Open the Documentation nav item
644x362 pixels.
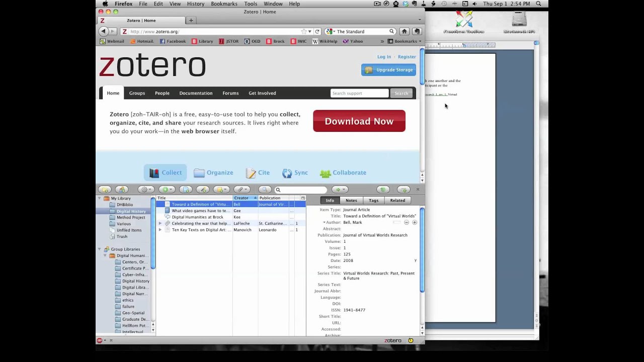(196, 93)
